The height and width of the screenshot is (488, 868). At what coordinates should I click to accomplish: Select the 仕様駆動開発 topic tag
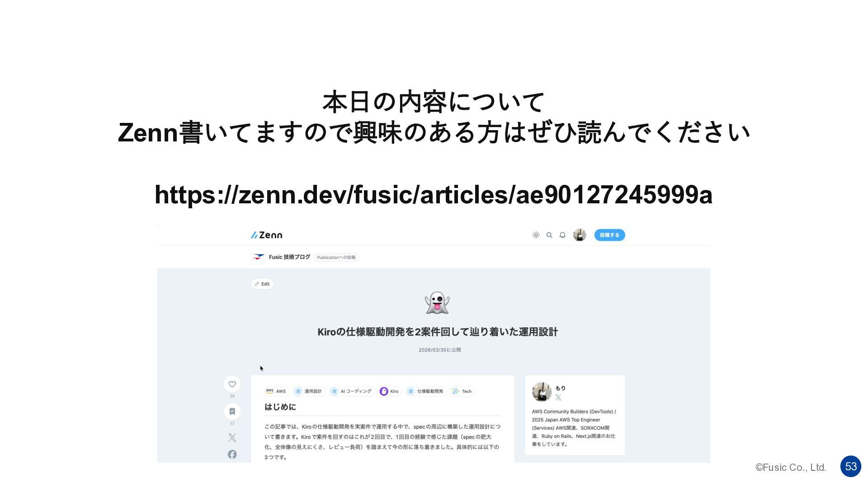426,391
